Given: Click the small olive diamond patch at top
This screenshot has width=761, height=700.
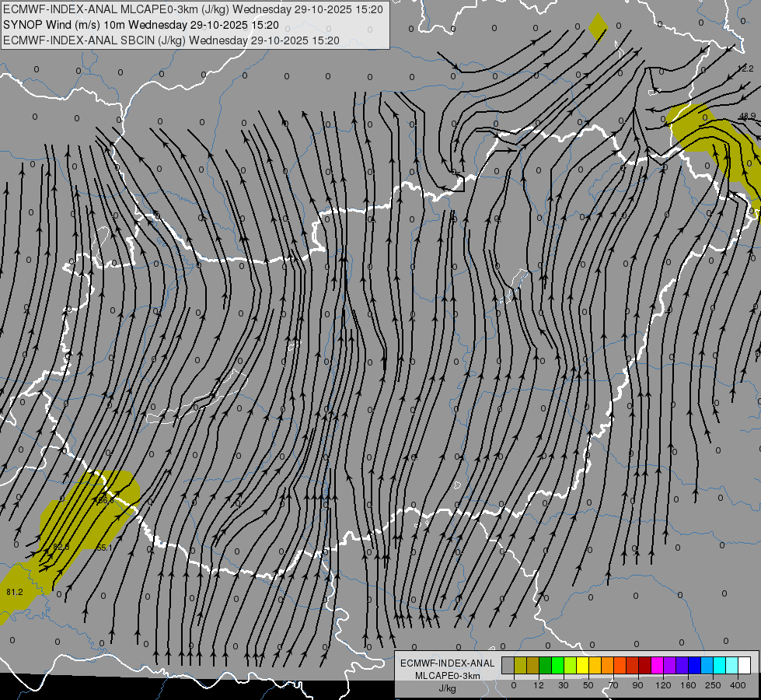Looking at the screenshot, I should tap(598, 27).
